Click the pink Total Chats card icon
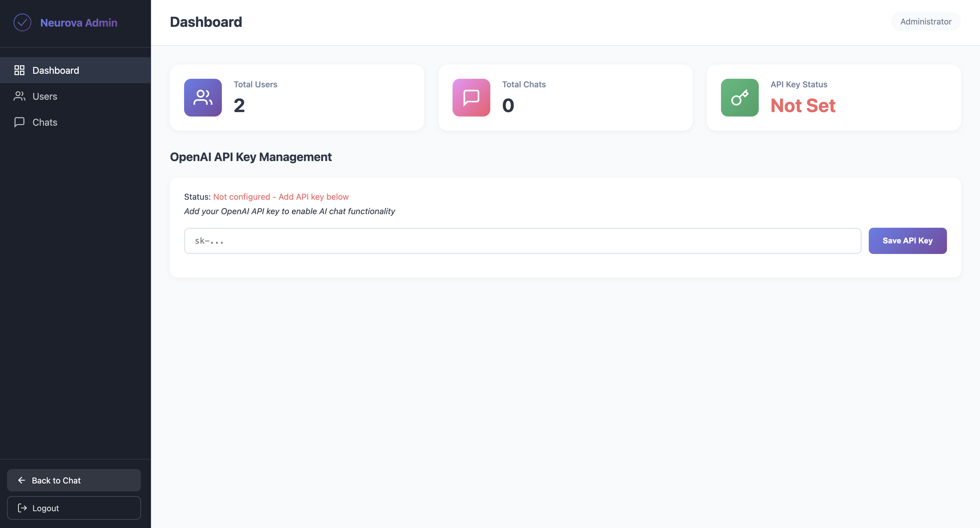This screenshot has height=528, width=980. click(471, 97)
